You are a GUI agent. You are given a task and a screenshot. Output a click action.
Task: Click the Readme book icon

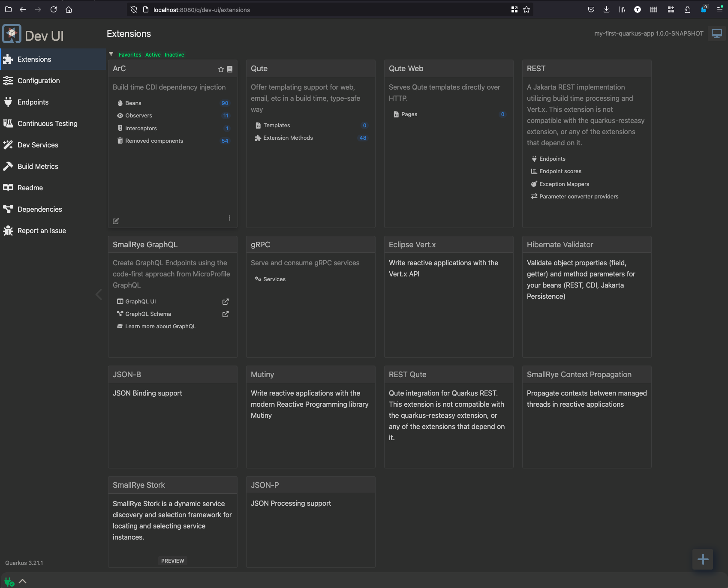pos(8,188)
